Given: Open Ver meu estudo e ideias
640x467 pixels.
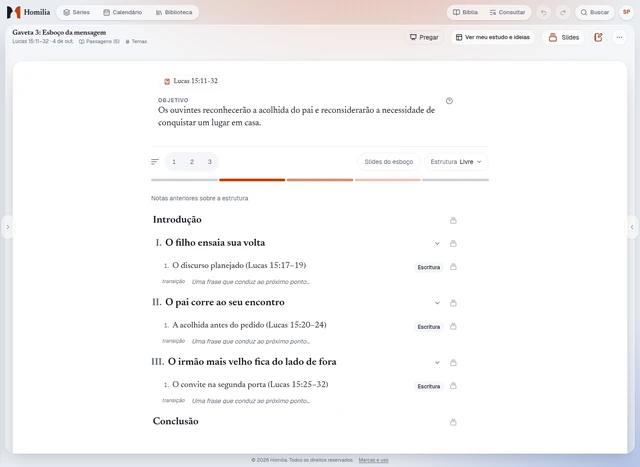Looking at the screenshot, I should pyautogui.click(x=493, y=37).
